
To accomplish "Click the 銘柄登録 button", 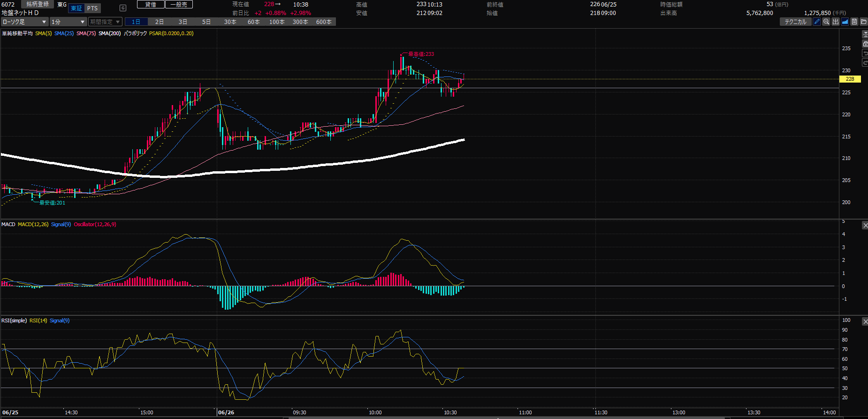I will click(38, 4).
